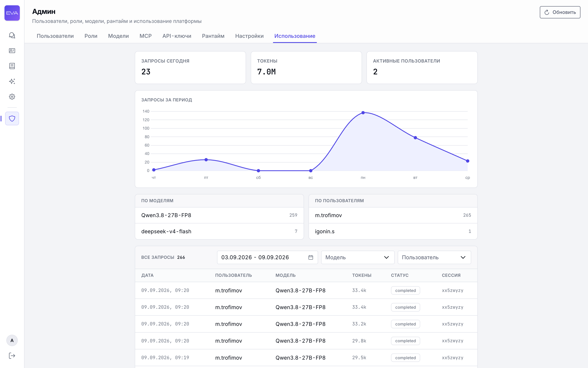Select the shield admin sidebar icon
This screenshot has height=368, width=588.
(x=12, y=119)
